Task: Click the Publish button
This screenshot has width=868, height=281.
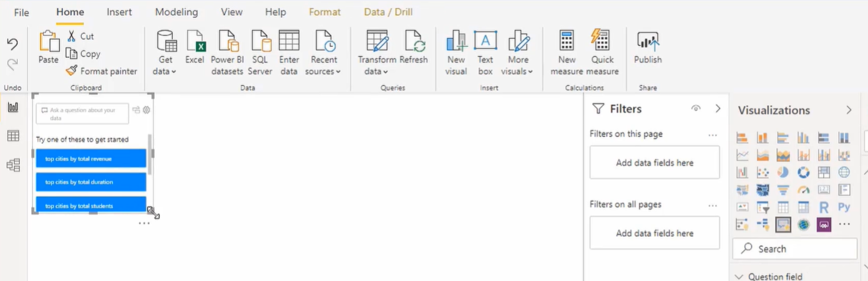Action: (x=648, y=48)
